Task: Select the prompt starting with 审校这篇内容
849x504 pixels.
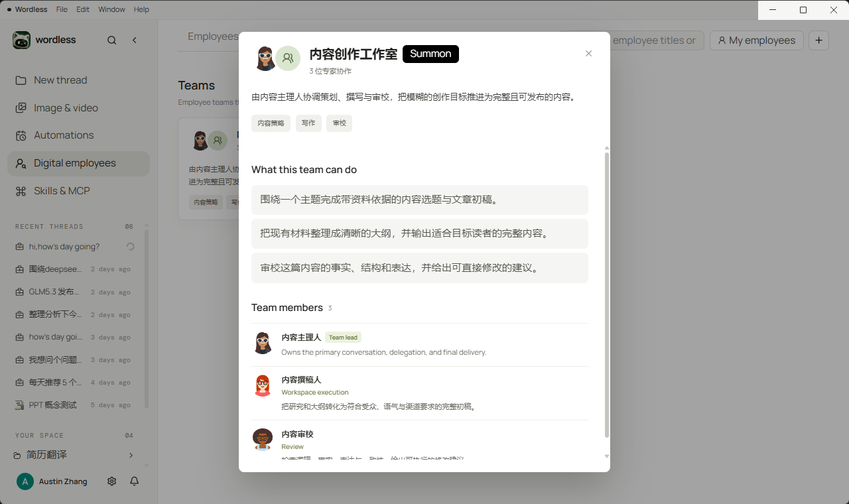Action: (420, 268)
